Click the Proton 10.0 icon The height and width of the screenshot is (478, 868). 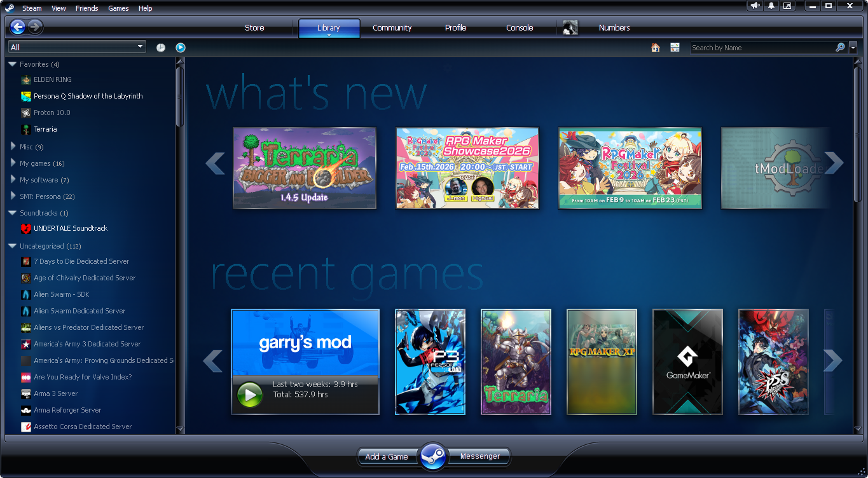tap(26, 113)
